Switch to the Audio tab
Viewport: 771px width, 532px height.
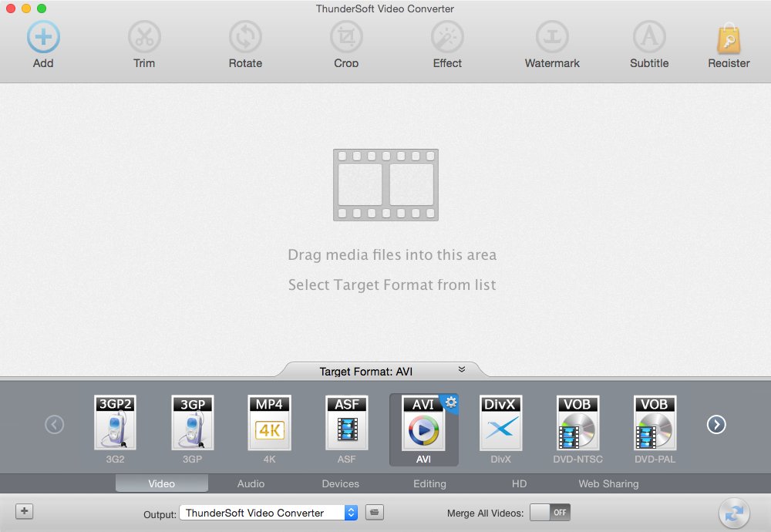251,483
